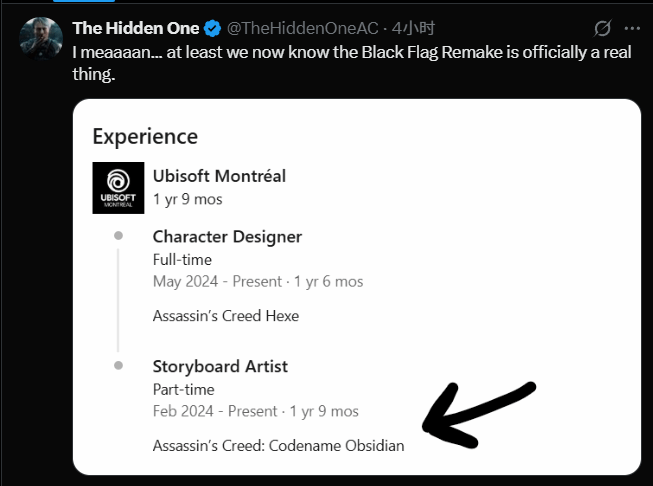Open the Grok icon on the tweet

pos(602,29)
